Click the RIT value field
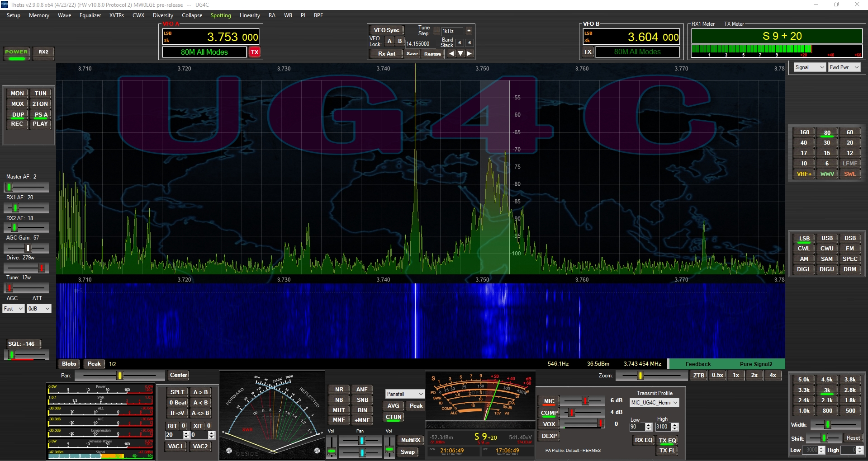Viewport: 868px width, 461px height. coord(174,435)
